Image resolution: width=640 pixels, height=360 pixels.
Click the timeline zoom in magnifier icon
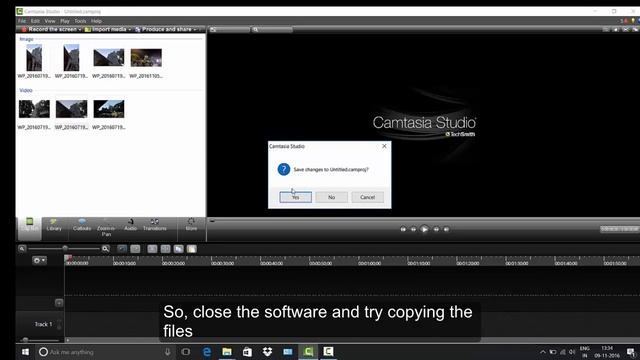(105, 249)
